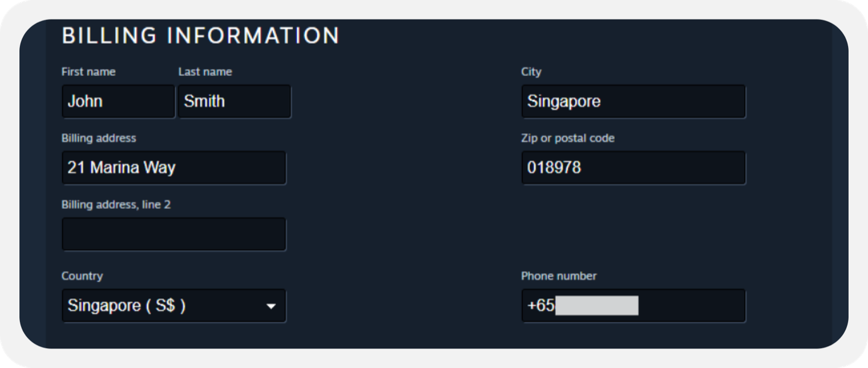
Task: Click the Zip or postal code label
Action: click(x=568, y=138)
